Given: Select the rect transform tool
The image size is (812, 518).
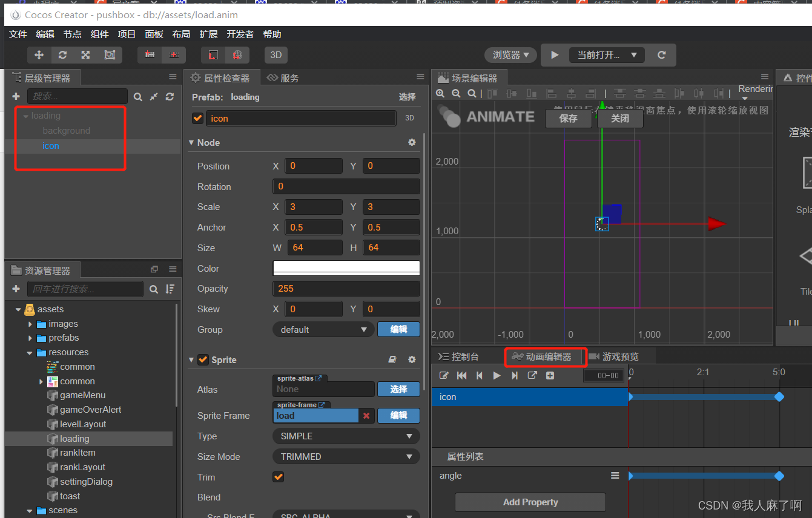Looking at the screenshot, I should [x=110, y=55].
